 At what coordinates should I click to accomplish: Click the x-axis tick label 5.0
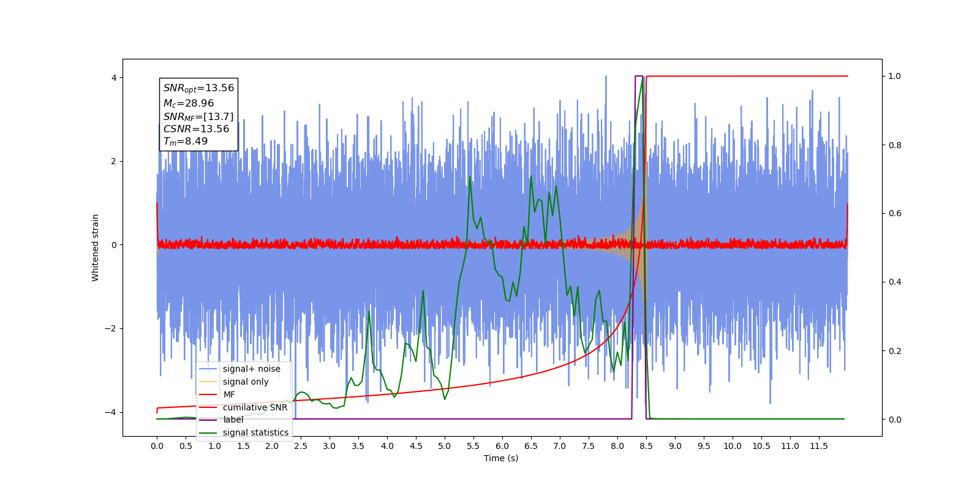(445, 446)
